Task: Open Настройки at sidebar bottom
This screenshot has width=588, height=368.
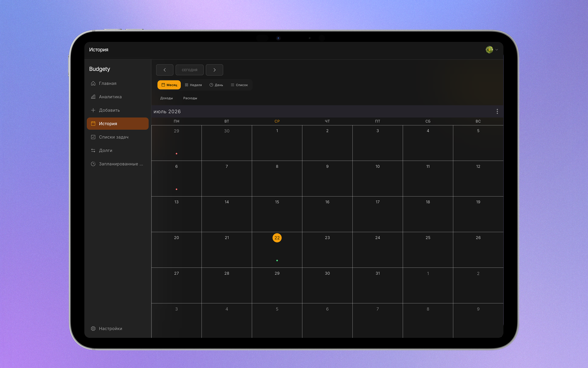Action: pyautogui.click(x=118, y=328)
